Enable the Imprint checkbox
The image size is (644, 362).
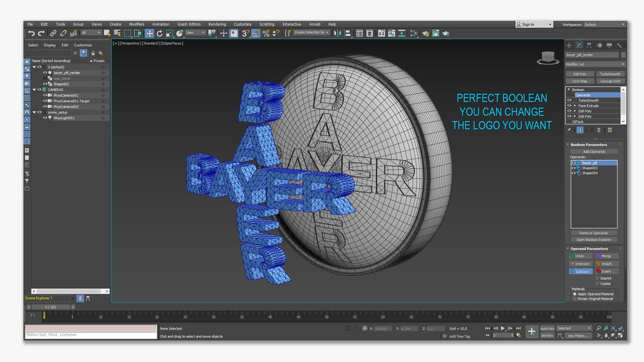pos(598,278)
